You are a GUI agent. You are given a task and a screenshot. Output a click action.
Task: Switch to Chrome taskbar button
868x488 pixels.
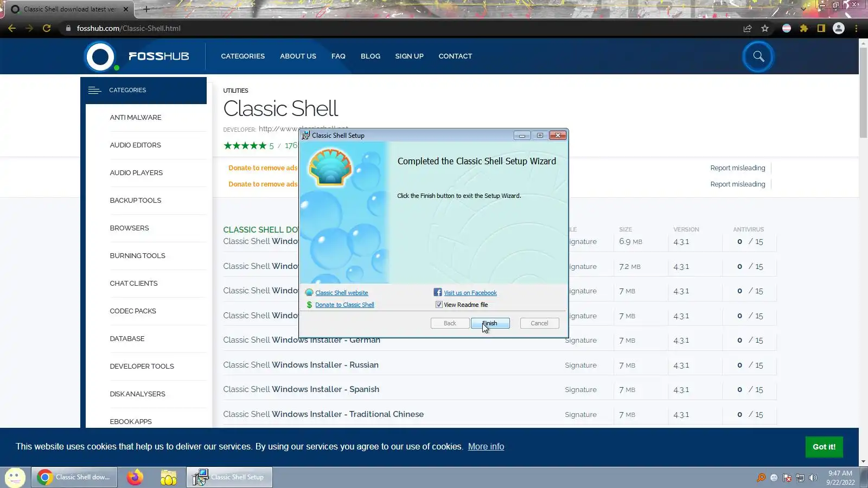tap(74, 477)
